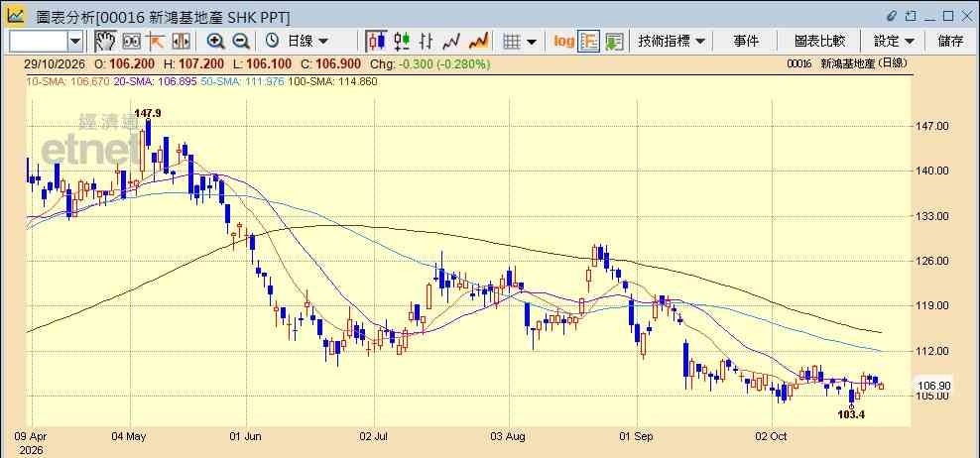Click the 106.90 current price tag
Screen dimensions: 980x458
pos(935,386)
